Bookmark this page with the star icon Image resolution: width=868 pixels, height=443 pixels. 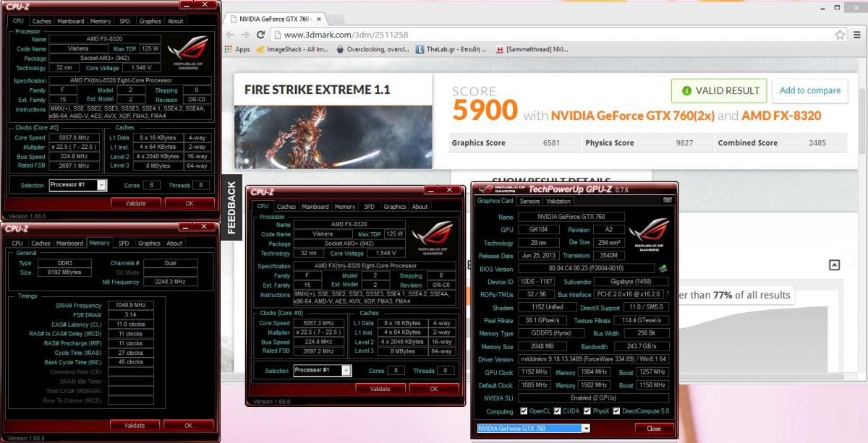pyautogui.click(x=840, y=35)
